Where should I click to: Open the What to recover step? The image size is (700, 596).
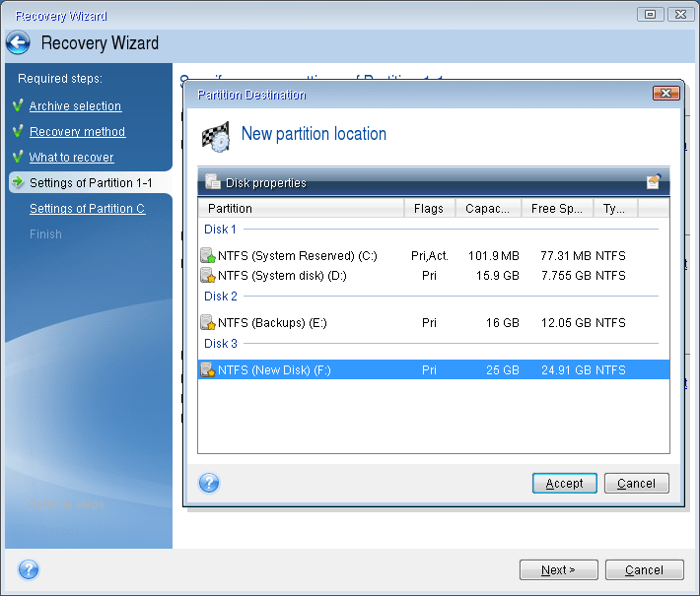pyautogui.click(x=71, y=158)
